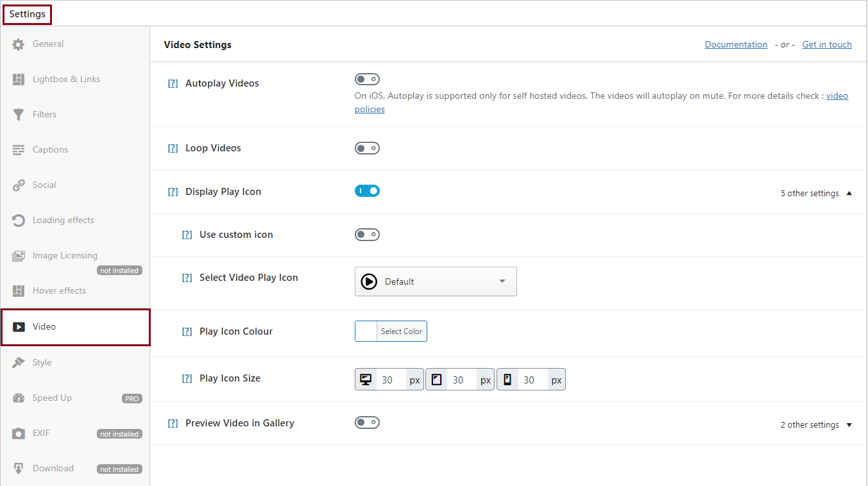Open the Select Video Play Icon dropdown
Image resolution: width=868 pixels, height=486 pixels.
pyautogui.click(x=435, y=281)
